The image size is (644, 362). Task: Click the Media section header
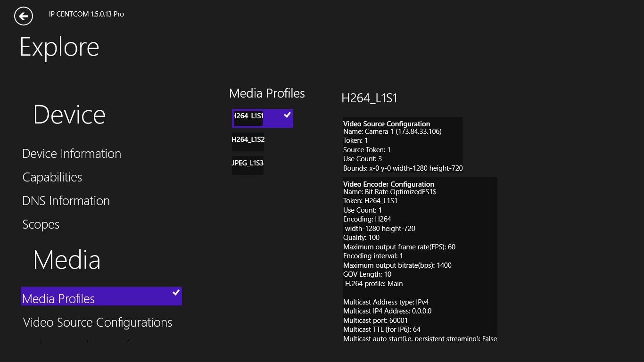(67, 260)
